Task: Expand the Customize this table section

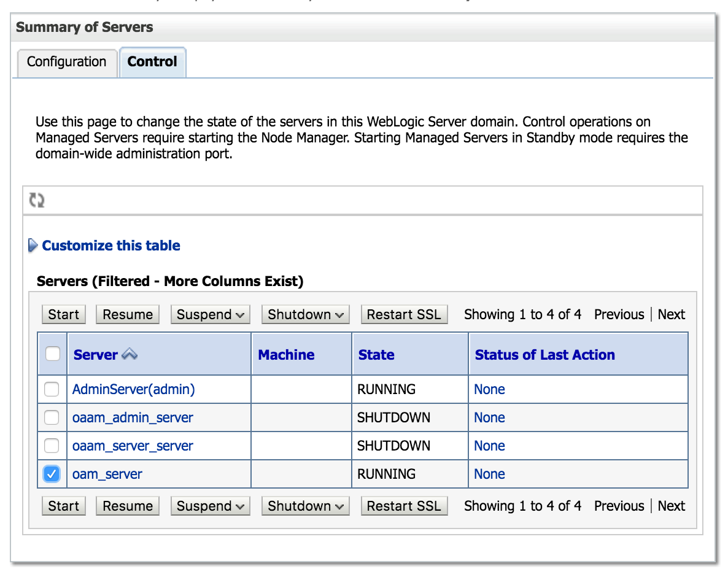Action: coord(110,246)
